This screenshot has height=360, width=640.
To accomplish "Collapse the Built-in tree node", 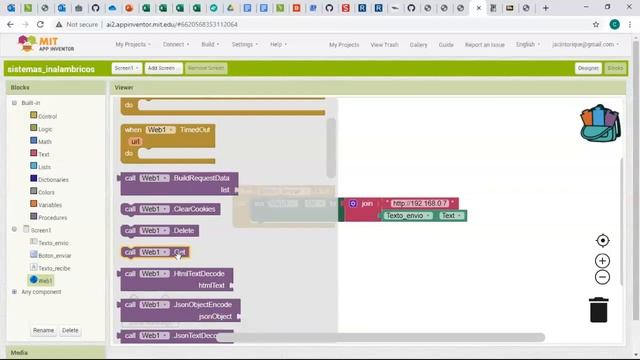I will (x=14, y=103).
